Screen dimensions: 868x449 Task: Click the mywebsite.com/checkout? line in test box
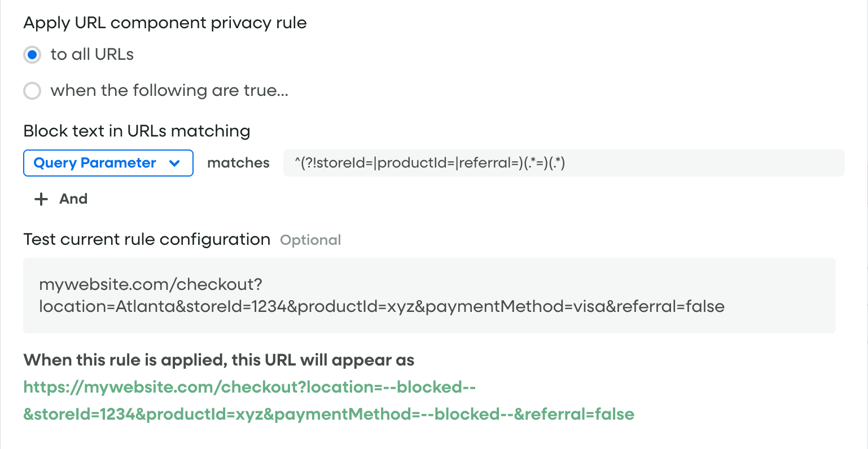point(151,284)
